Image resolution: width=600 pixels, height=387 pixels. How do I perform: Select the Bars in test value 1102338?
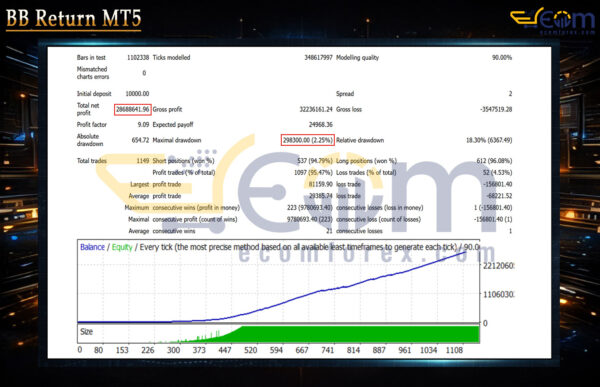(x=138, y=57)
